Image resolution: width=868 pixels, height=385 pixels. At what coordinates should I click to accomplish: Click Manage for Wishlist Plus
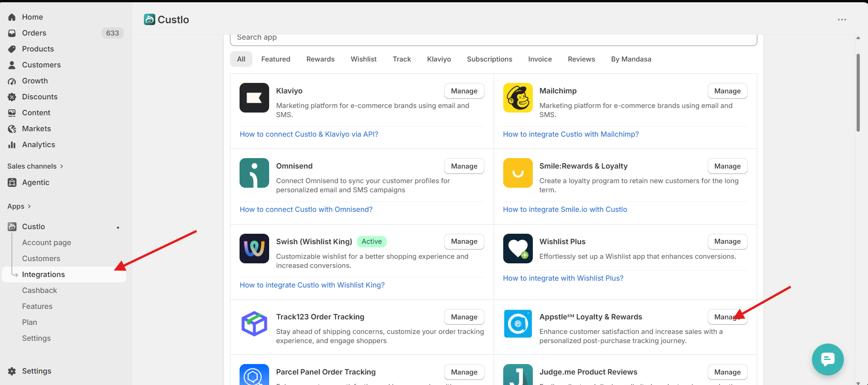click(x=727, y=241)
